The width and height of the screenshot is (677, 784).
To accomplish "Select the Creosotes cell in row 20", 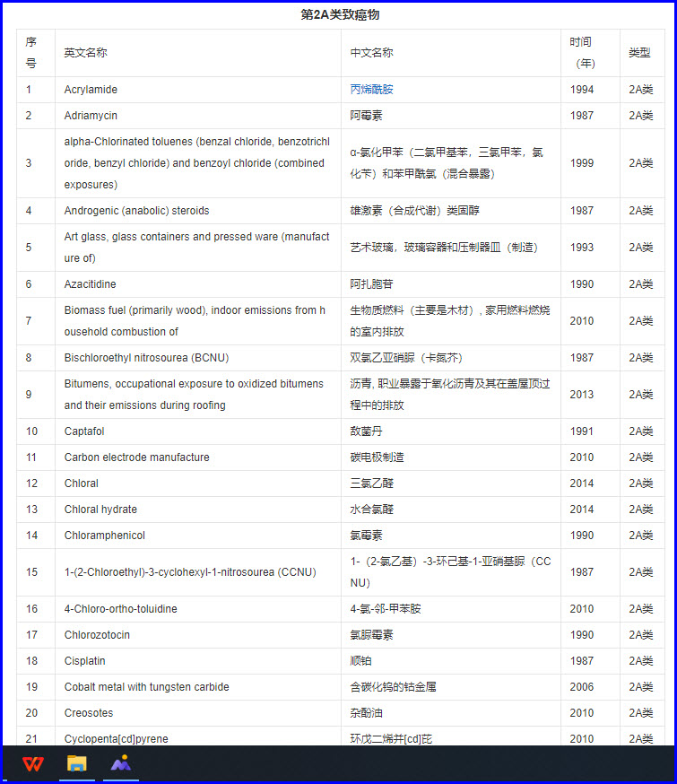I will 89,713.
